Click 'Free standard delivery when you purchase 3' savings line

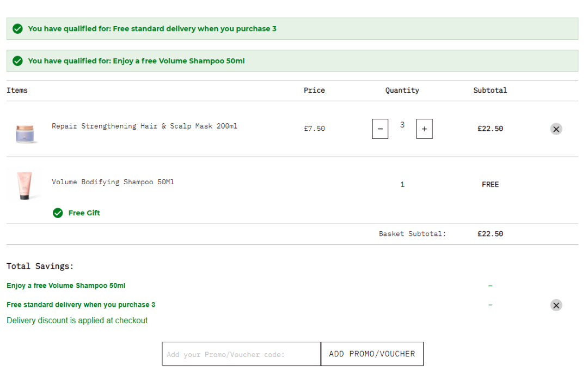pyautogui.click(x=81, y=305)
